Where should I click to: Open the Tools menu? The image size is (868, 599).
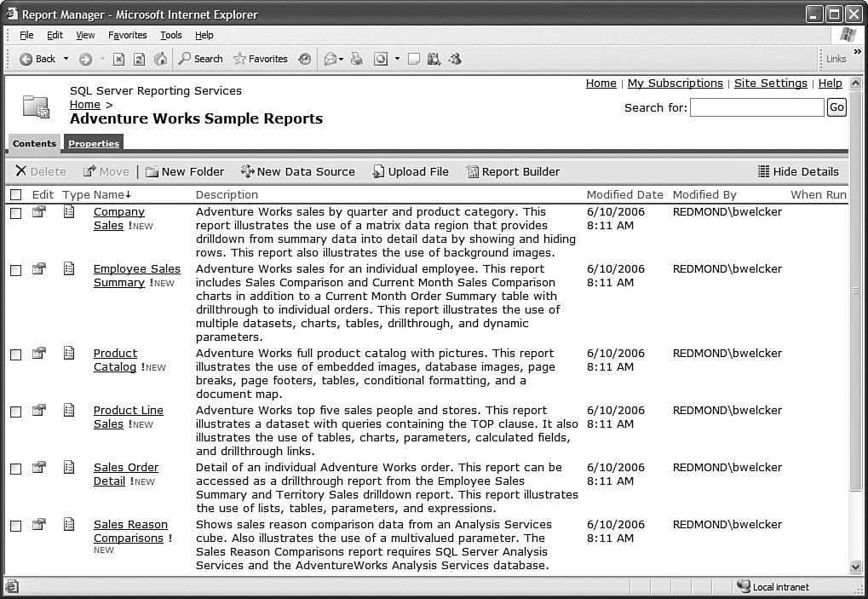[171, 35]
